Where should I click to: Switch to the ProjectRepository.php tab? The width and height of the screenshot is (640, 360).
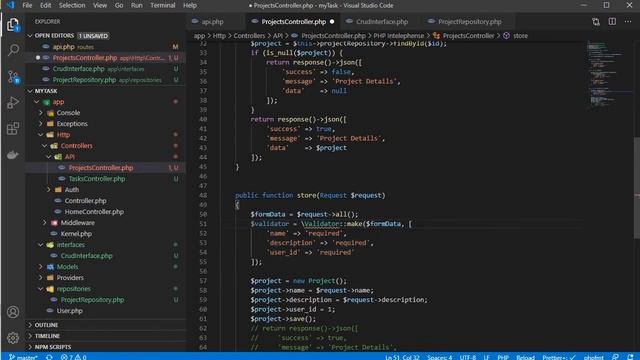[469, 22]
